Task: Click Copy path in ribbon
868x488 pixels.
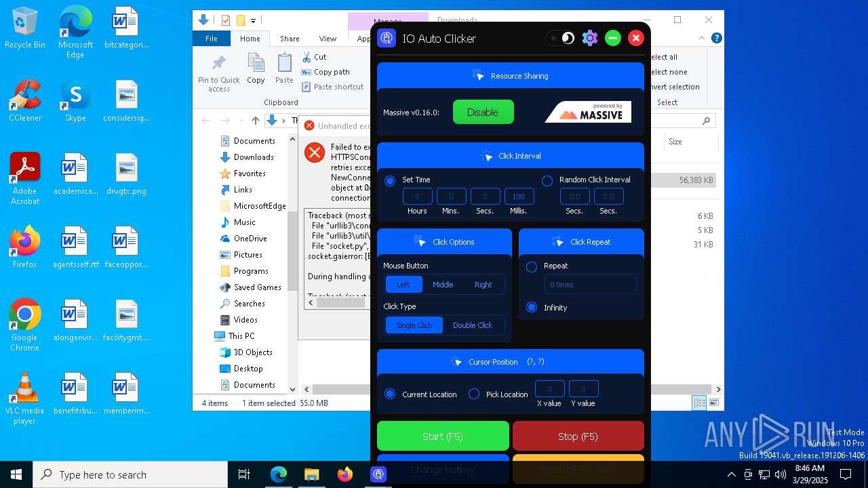Action: 325,72
